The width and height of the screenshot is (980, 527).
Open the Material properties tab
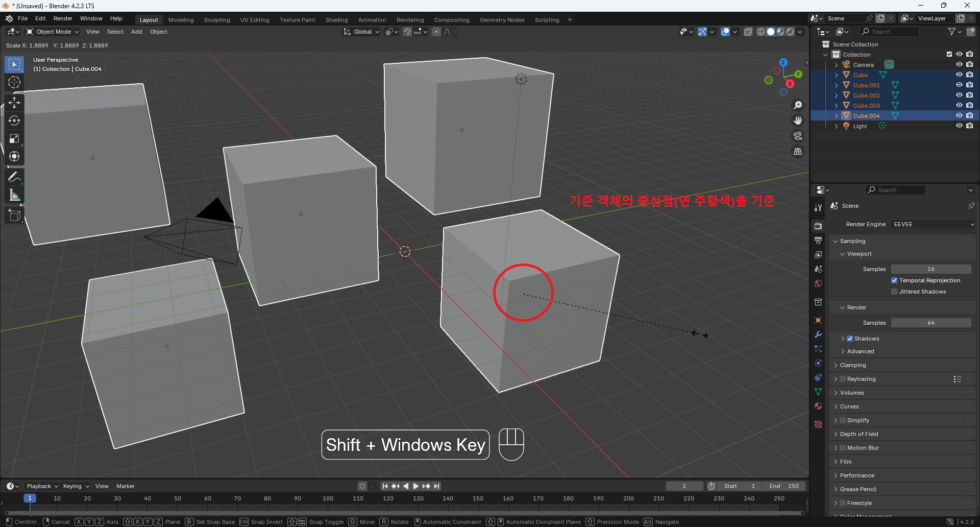coord(818,406)
